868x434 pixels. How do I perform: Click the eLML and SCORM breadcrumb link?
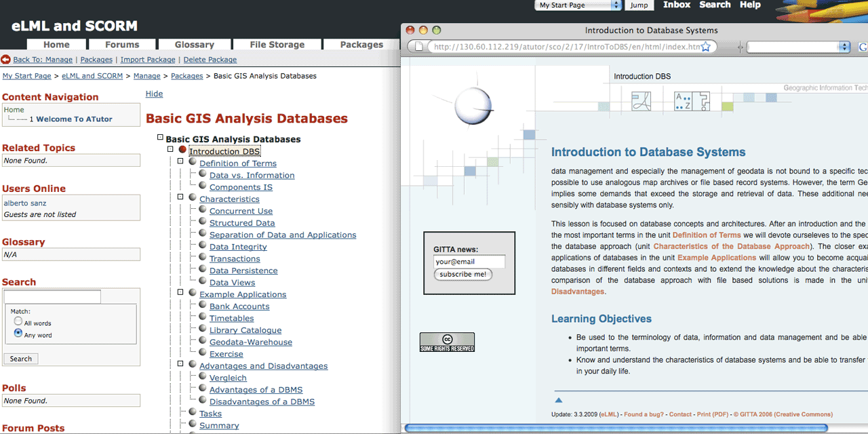92,76
